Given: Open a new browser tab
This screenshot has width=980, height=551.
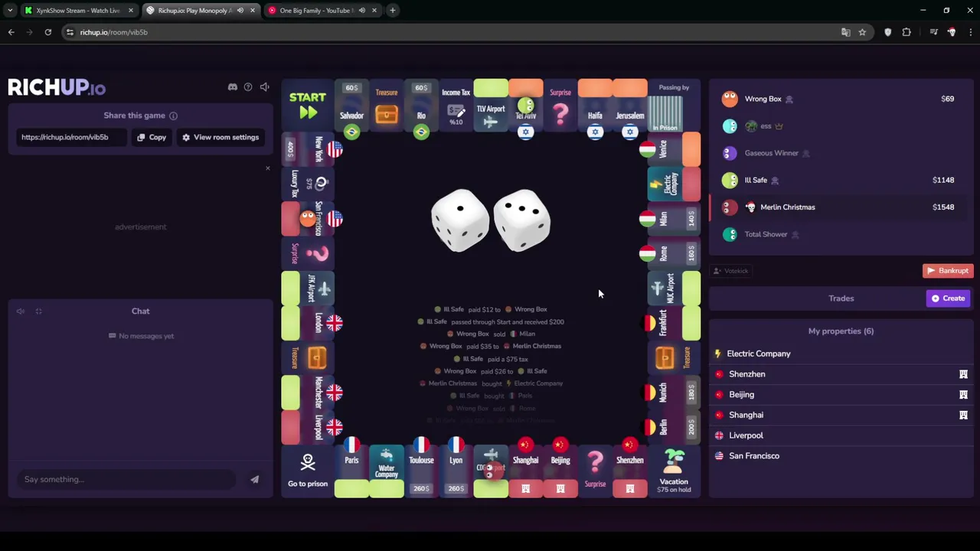Looking at the screenshot, I should point(392,11).
